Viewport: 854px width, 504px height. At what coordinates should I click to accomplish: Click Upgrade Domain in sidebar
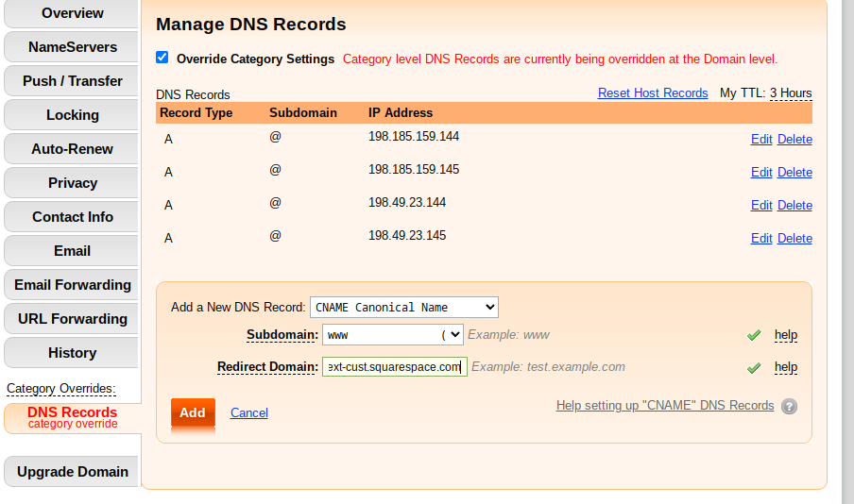(x=73, y=472)
